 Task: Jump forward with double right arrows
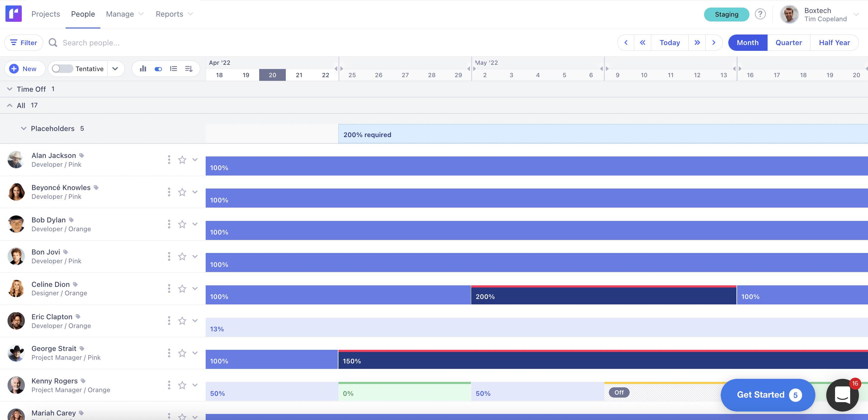click(697, 43)
